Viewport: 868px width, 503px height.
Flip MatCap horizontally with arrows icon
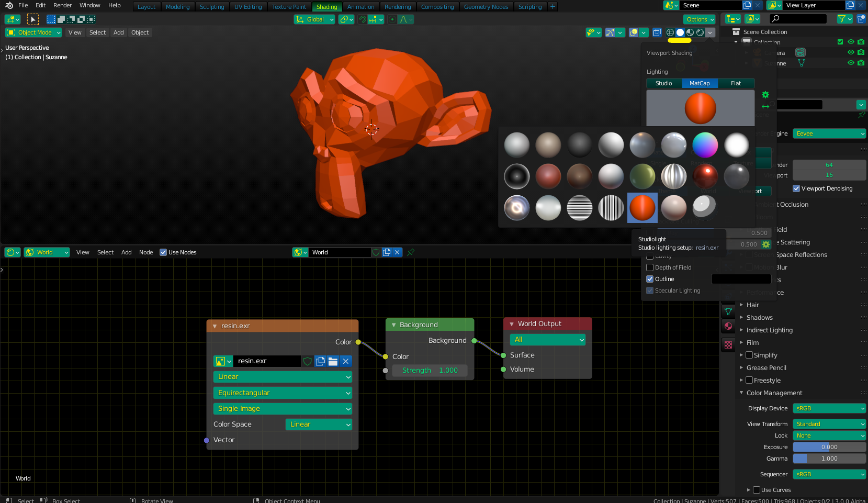click(x=765, y=106)
